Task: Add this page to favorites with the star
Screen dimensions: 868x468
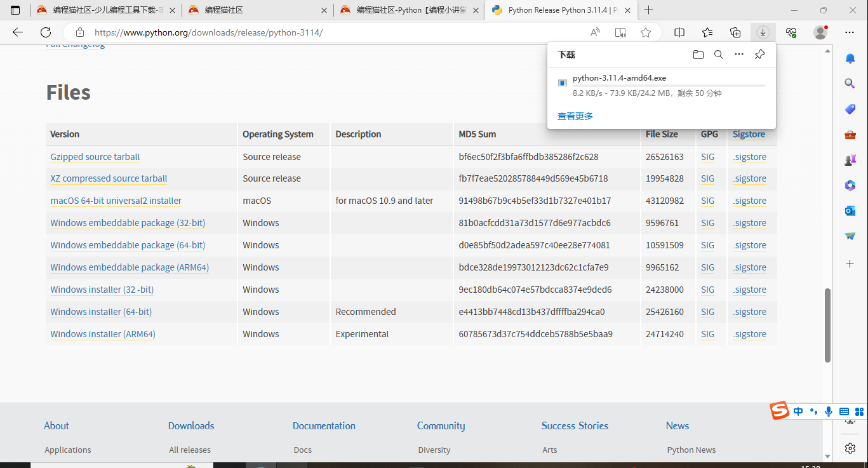Action: (646, 32)
